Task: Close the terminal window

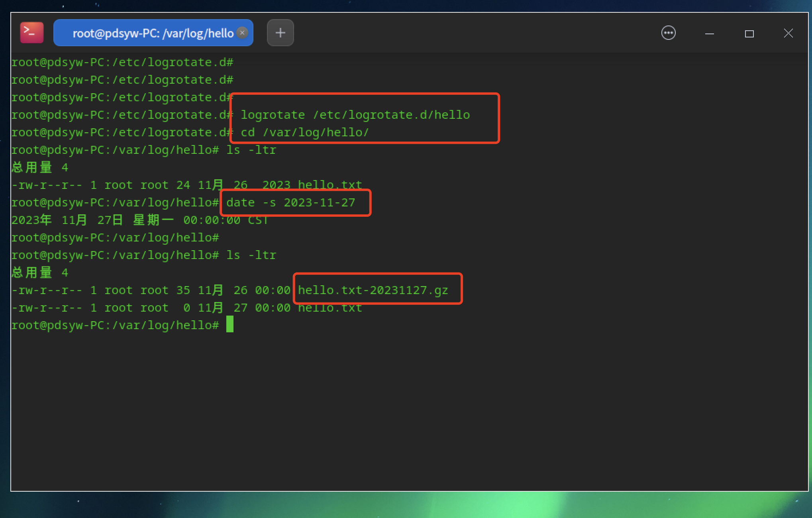Action: pyautogui.click(x=788, y=33)
